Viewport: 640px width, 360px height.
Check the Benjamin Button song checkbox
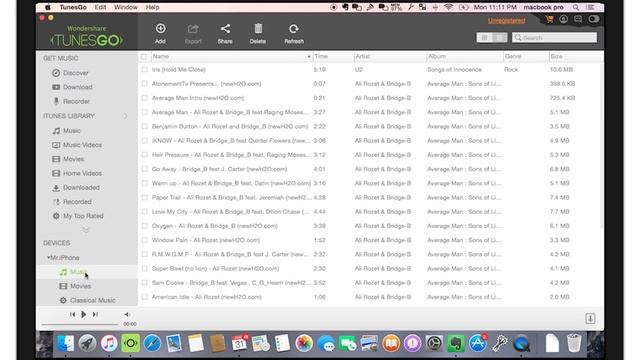coord(144,127)
